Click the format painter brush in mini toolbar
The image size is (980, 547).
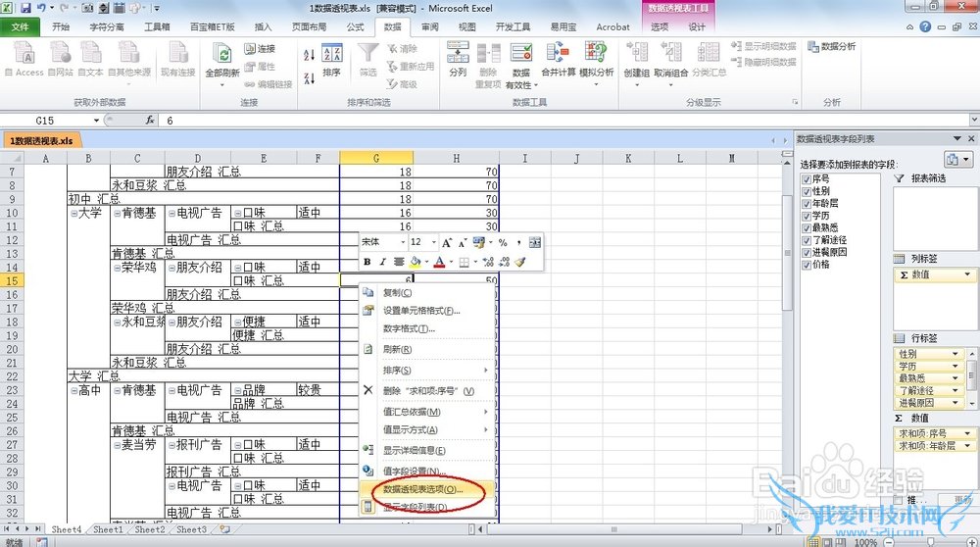(x=520, y=262)
